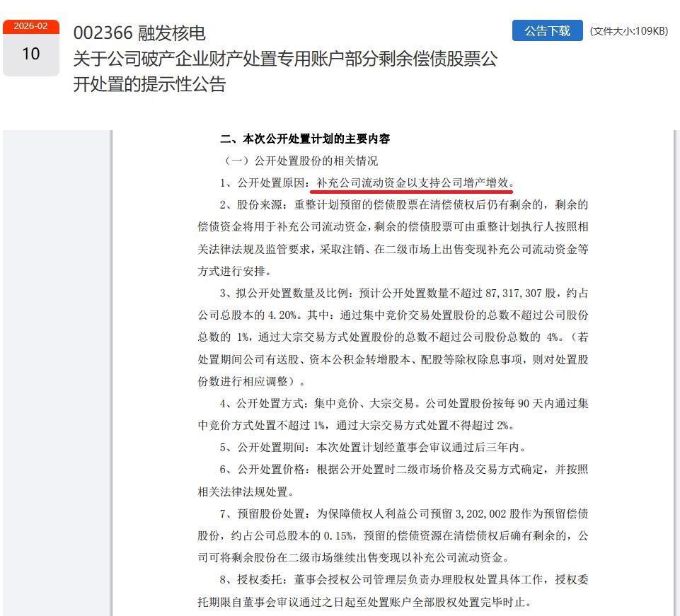Click the 公告下载 download button

[547, 31]
